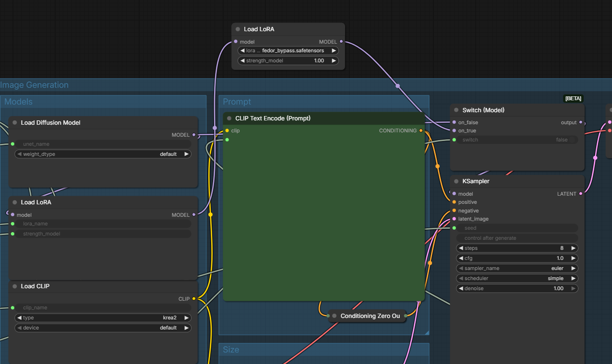Open the sampler_name euler dropdown

click(517, 269)
